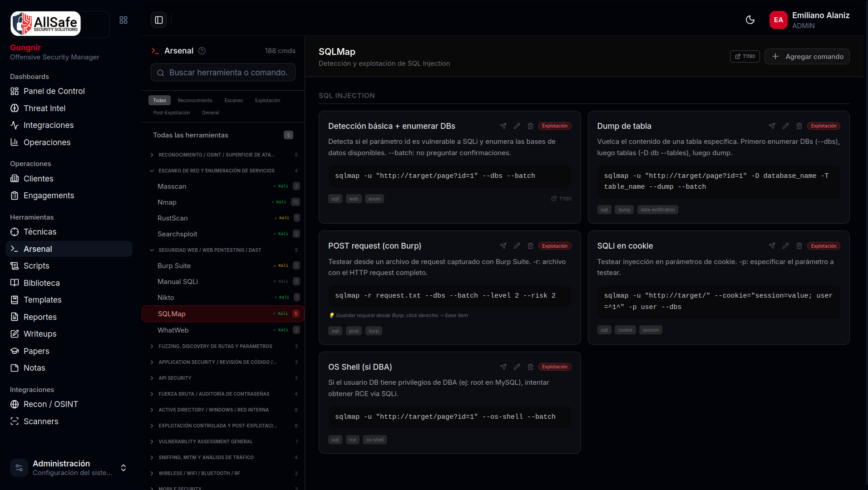Expand 'Reconocimiento / OSINT / Superficie' group
The image size is (868, 490).
223,155
